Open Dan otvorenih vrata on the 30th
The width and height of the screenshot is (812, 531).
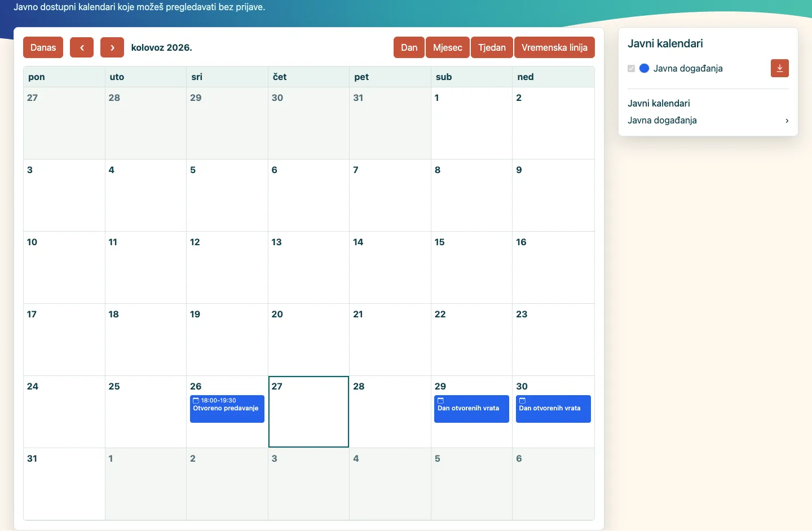tap(553, 409)
